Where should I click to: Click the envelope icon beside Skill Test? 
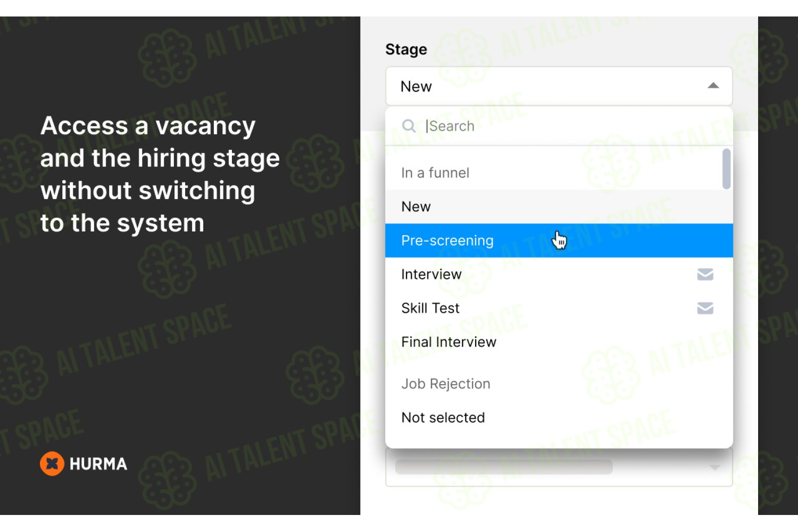point(705,308)
